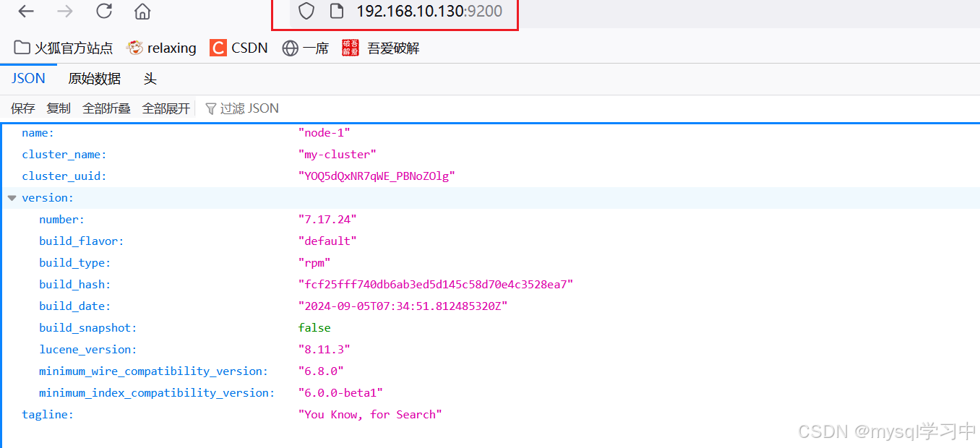Screen dimensions: 980x448
Task: Click the build hash value starting fcf25fff
Action: point(436,285)
